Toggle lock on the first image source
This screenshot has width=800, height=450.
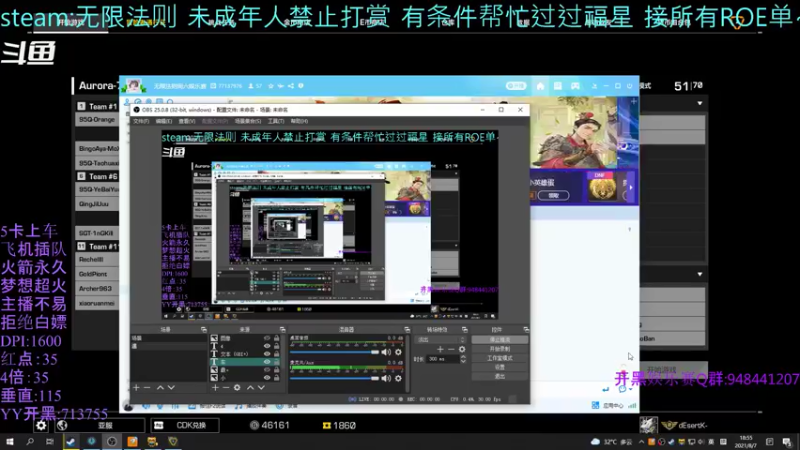[277, 338]
